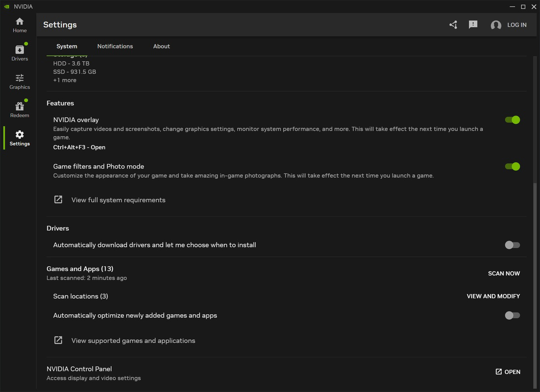Click the 'HDD - 3.6 TB' storage line
This screenshot has width=540, height=392.
click(71, 63)
